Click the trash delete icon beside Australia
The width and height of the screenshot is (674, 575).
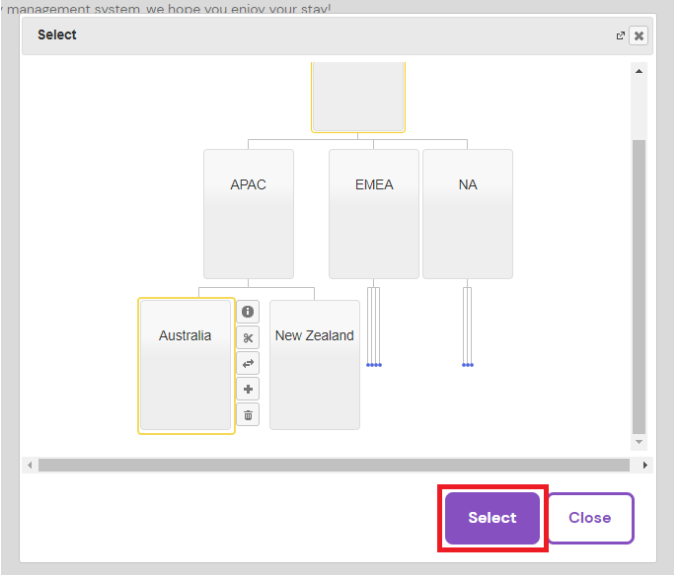tap(247, 414)
